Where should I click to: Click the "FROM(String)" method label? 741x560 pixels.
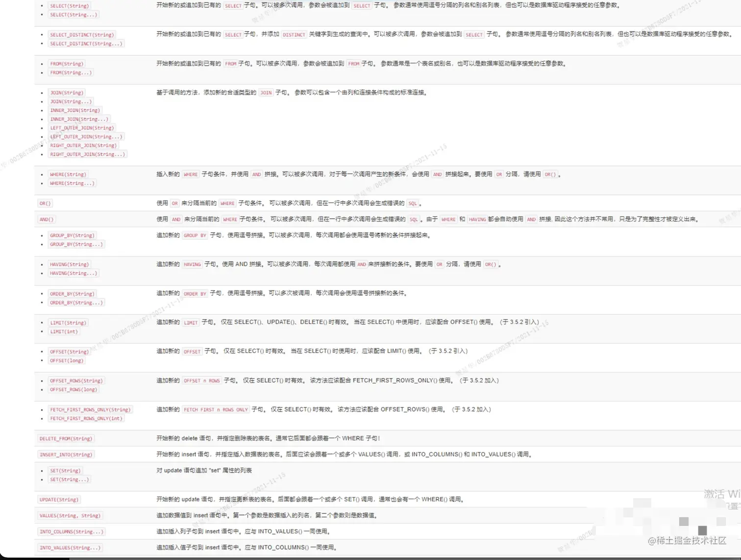pyautogui.click(x=67, y=64)
